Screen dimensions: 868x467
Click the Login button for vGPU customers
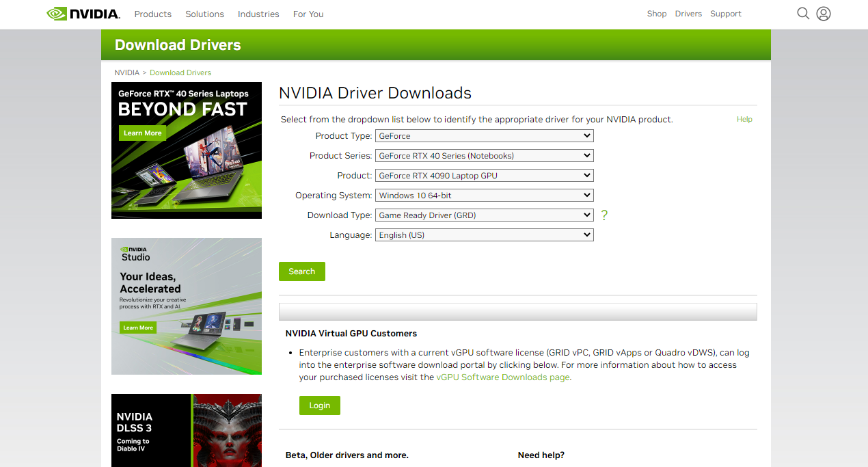click(319, 405)
